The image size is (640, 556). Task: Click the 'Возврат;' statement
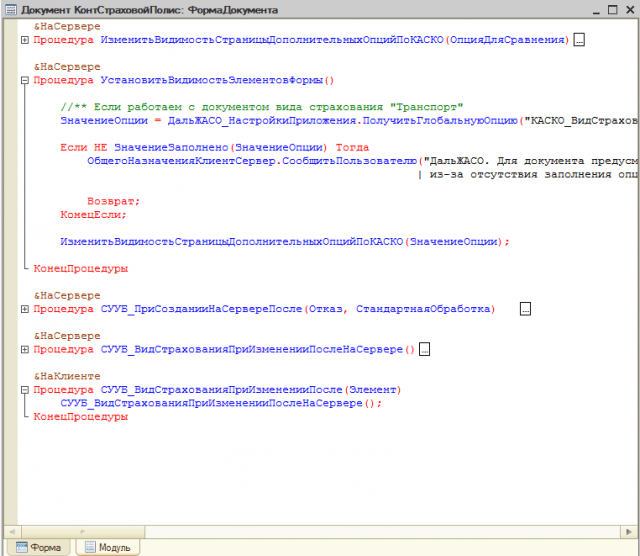pyautogui.click(x=113, y=202)
